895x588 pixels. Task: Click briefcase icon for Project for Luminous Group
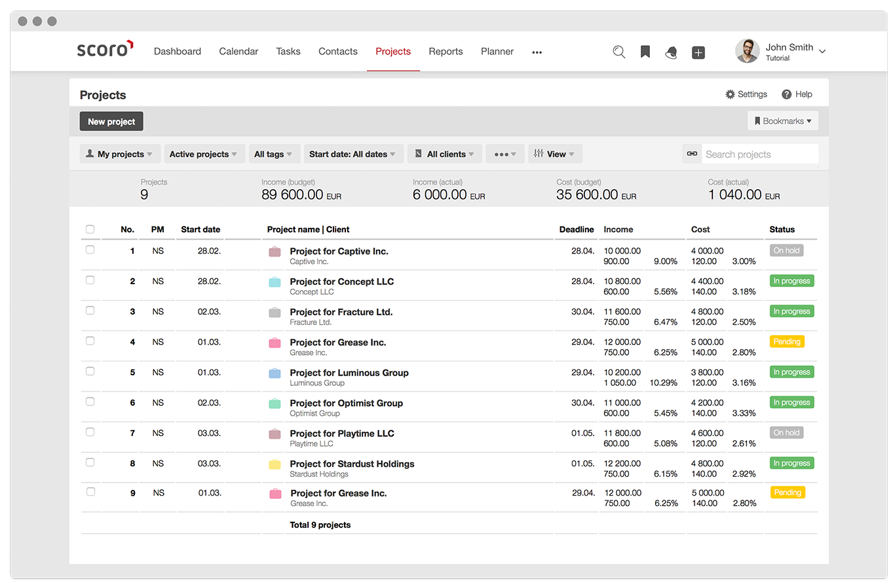(275, 373)
